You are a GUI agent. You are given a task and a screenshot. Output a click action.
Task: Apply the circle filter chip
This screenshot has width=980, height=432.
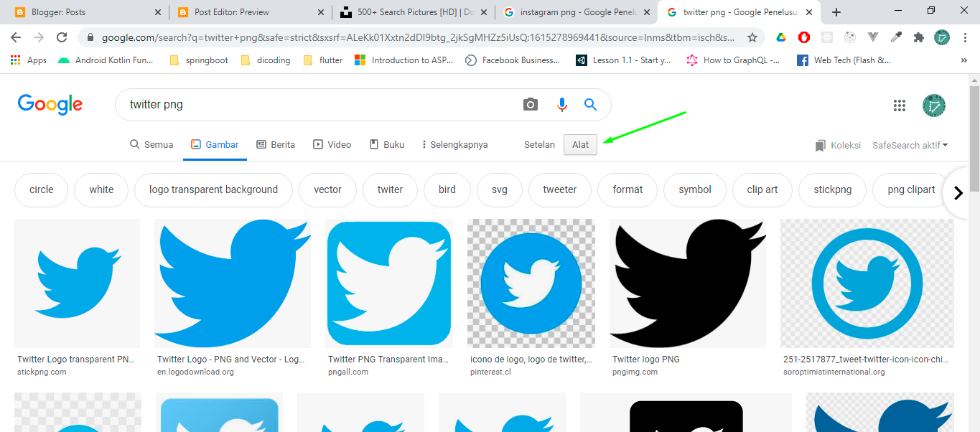(x=42, y=189)
